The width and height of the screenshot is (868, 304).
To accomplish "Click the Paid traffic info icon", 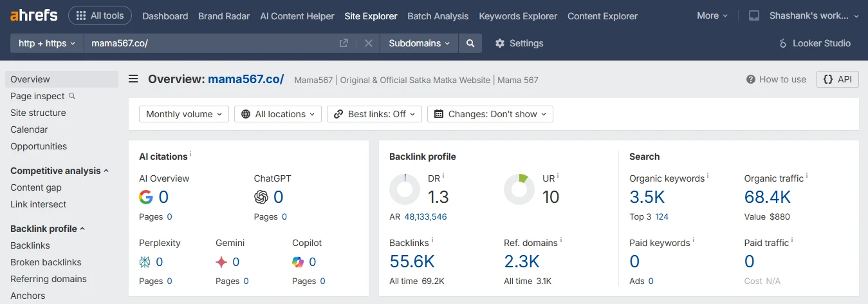I will click(x=792, y=240).
